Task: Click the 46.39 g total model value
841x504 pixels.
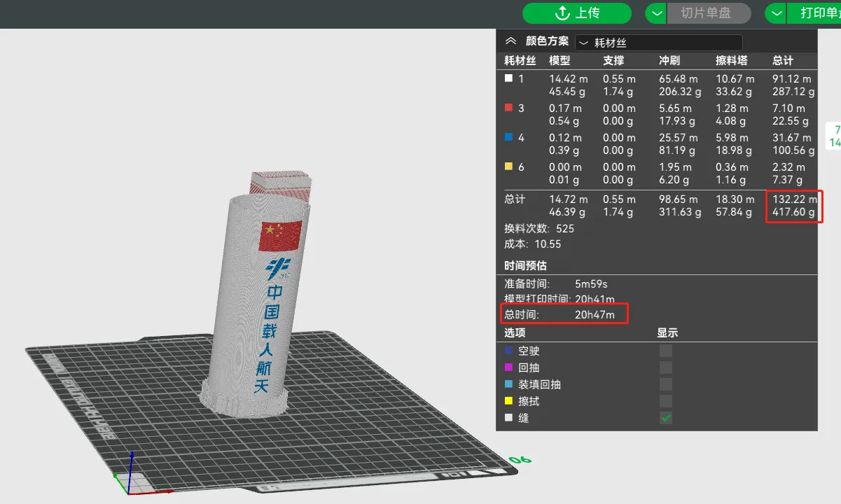Action: pos(567,212)
